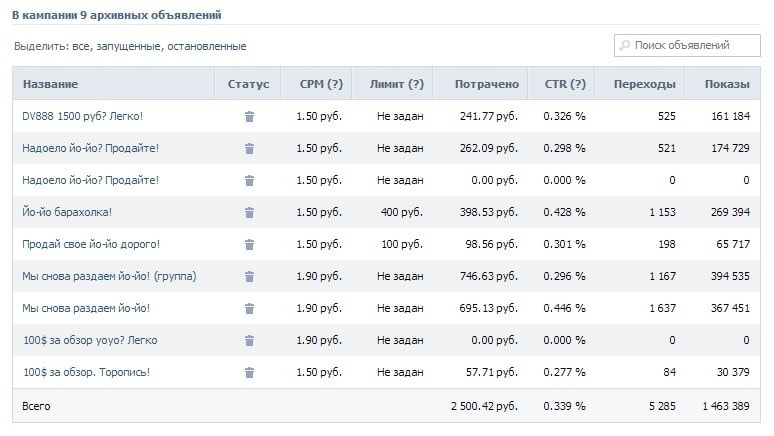Sort by Показы column header
This screenshot has height=436, width=774.
point(727,84)
